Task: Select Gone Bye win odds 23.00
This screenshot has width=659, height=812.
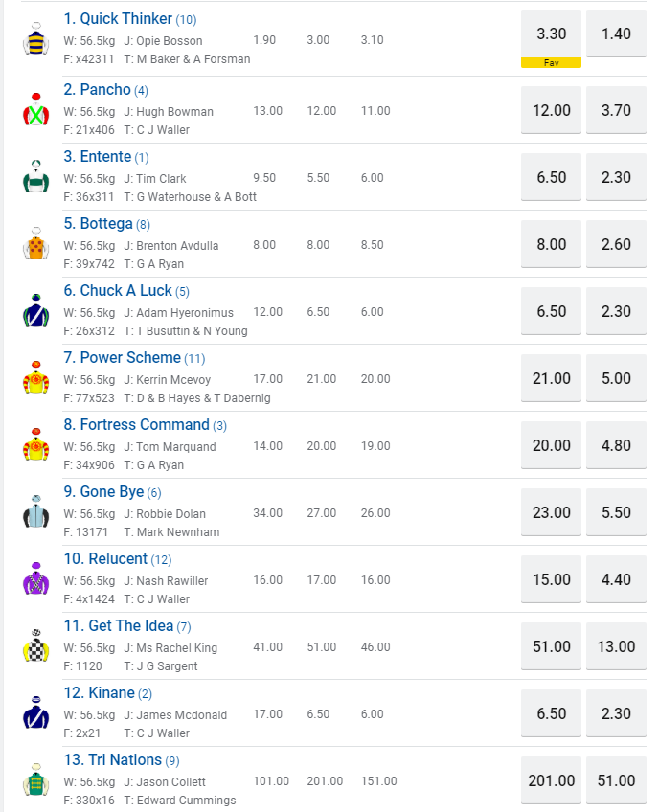Action: (551, 512)
